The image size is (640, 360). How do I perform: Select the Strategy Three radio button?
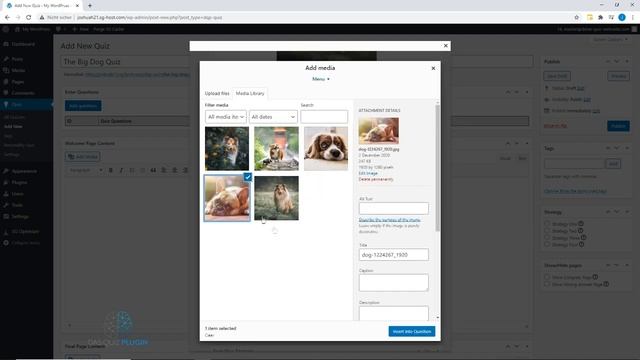(547, 238)
